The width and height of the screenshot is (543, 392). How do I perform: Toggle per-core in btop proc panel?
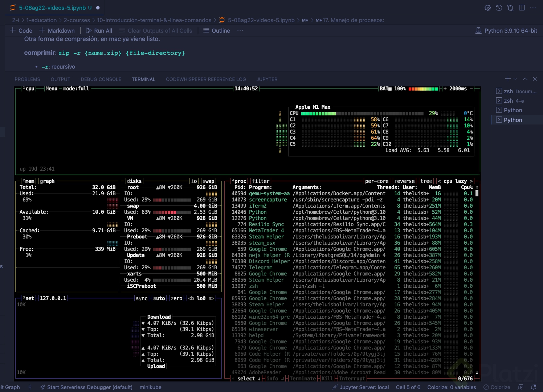click(x=377, y=181)
